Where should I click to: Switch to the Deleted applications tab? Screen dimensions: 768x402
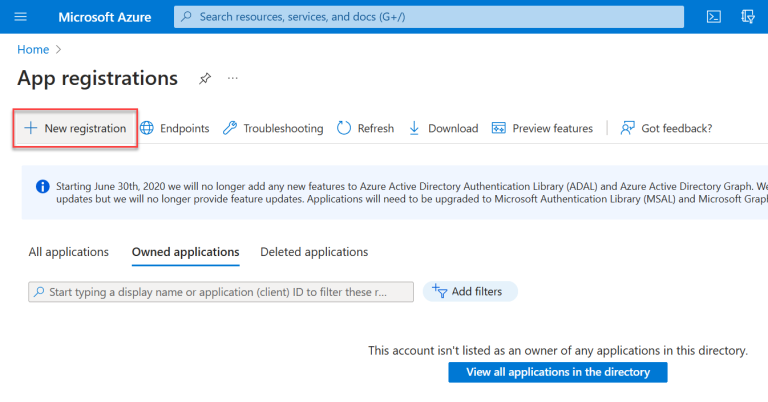[x=314, y=252]
